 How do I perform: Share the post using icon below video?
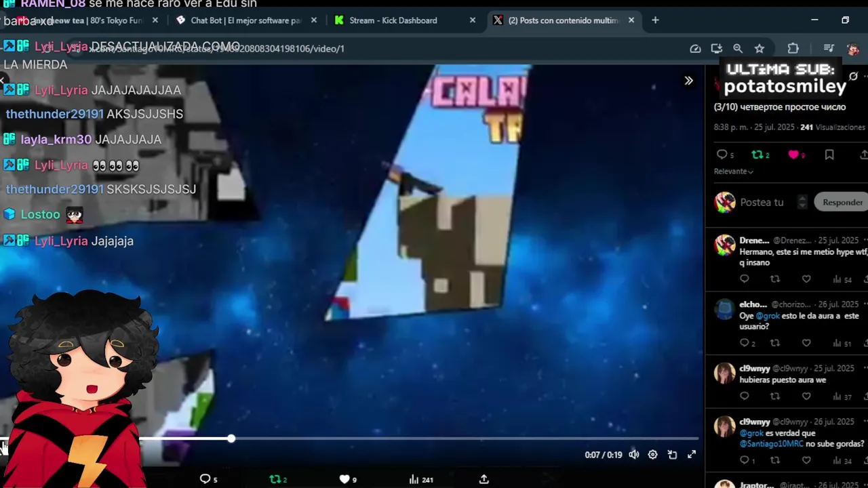click(484, 479)
